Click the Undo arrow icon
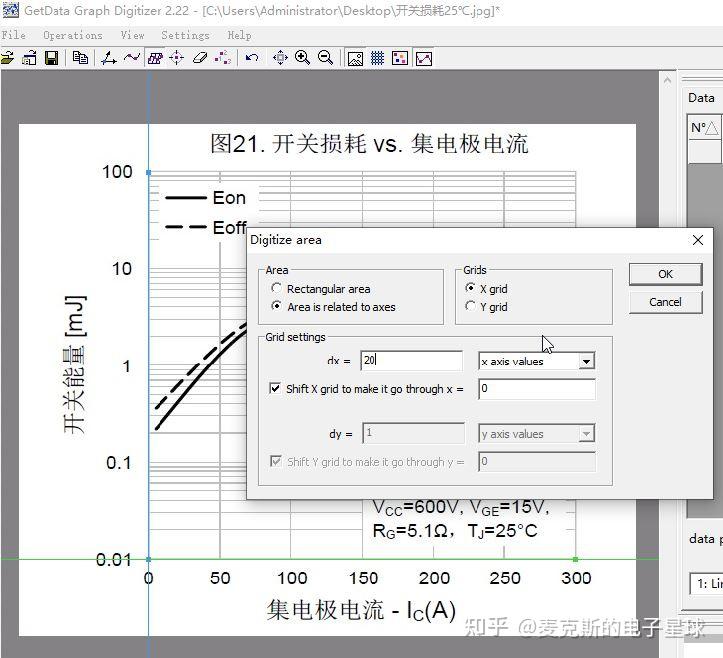The width and height of the screenshot is (723, 658). click(252, 58)
